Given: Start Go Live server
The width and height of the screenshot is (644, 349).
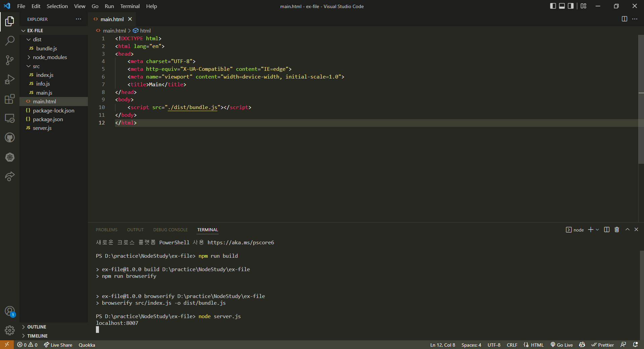Looking at the screenshot, I should [562, 345].
